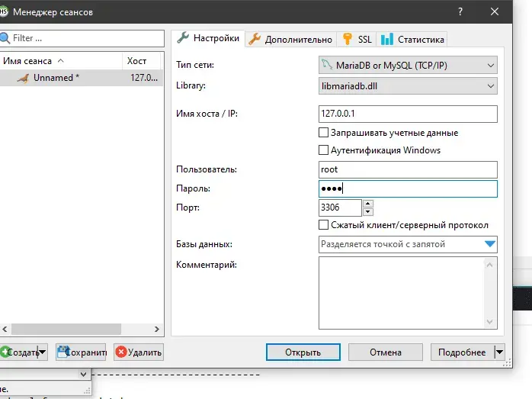Click the Пользователь input field
This screenshot has width=532, height=399.
[408, 169]
